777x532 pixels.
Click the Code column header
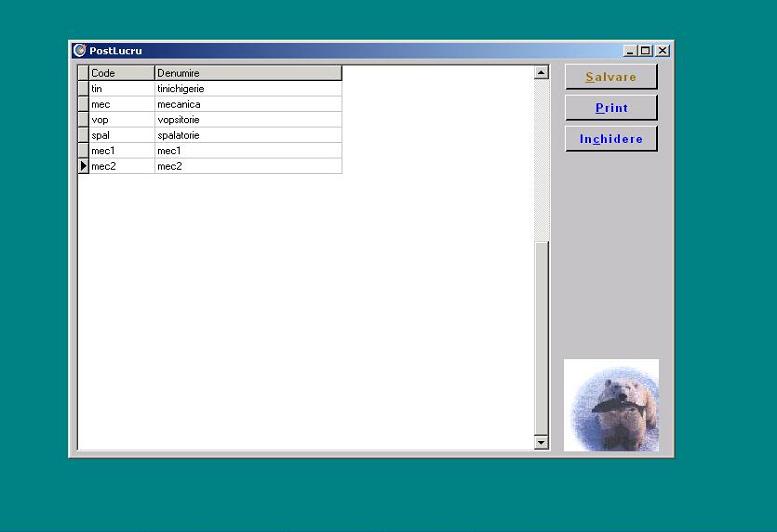coord(121,73)
